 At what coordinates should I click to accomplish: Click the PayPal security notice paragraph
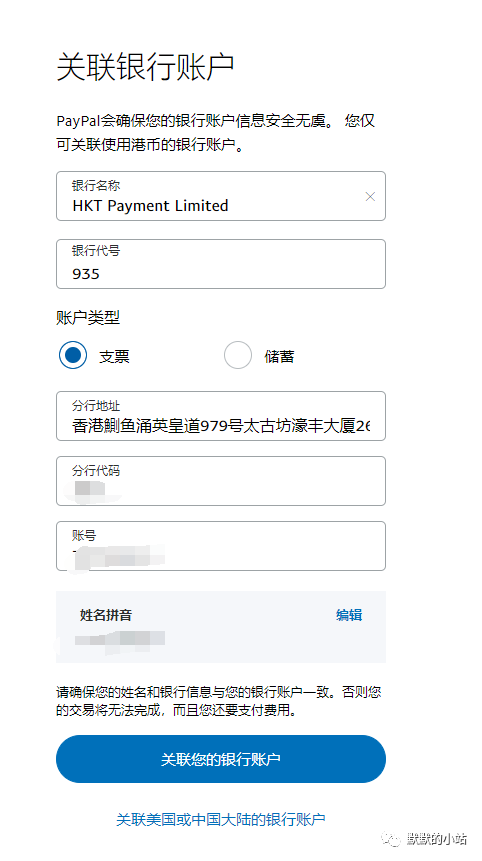[x=216, y=133]
